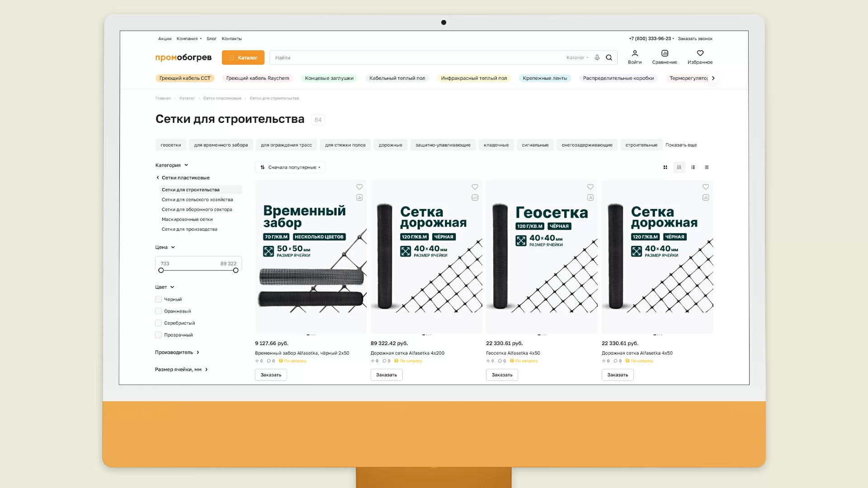Select the Греющий кабель Raychem category tag
Screen dimensions: 868x488
point(258,78)
